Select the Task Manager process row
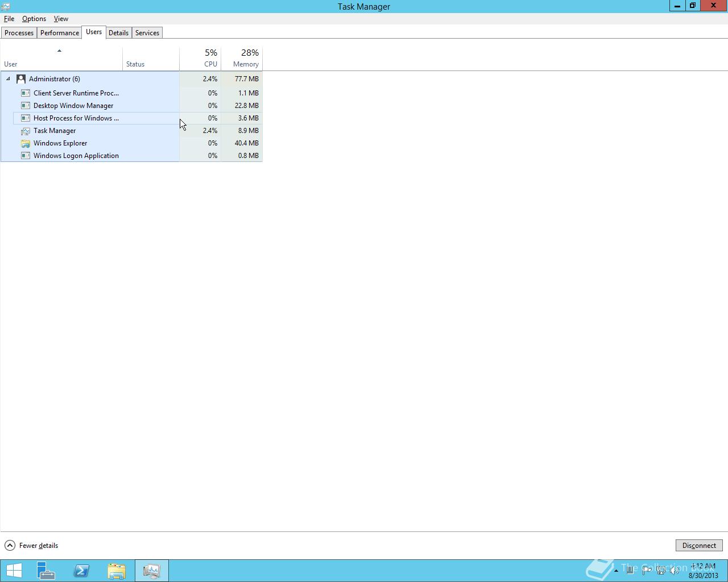 (131, 131)
